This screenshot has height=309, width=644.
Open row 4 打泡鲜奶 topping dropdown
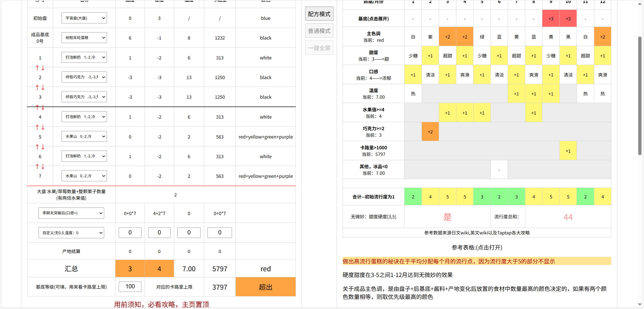click(84, 117)
